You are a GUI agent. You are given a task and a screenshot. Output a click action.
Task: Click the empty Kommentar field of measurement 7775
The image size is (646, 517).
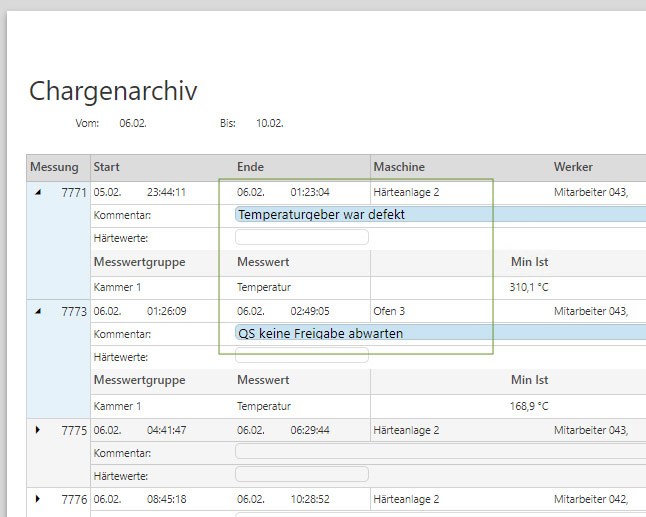point(440,452)
